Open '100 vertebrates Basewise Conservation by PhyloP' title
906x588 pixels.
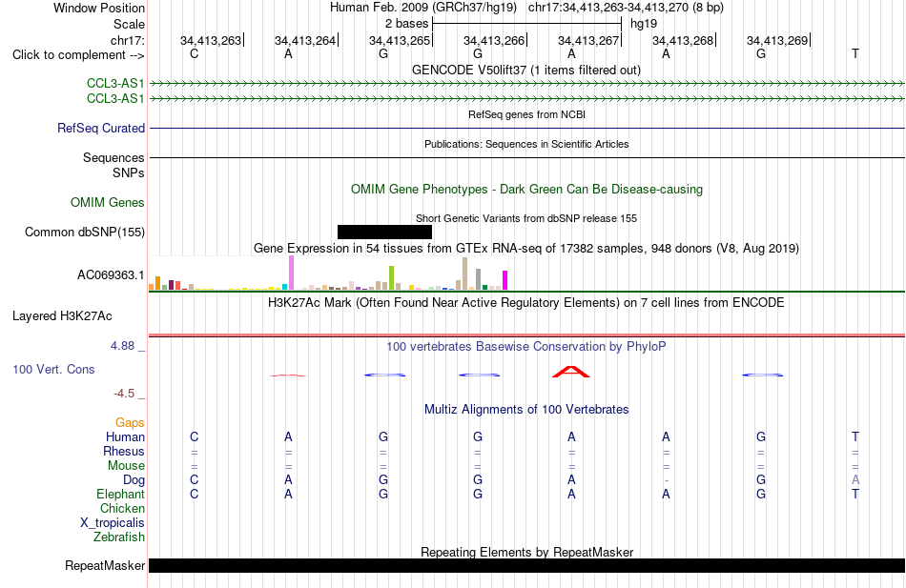click(526, 347)
